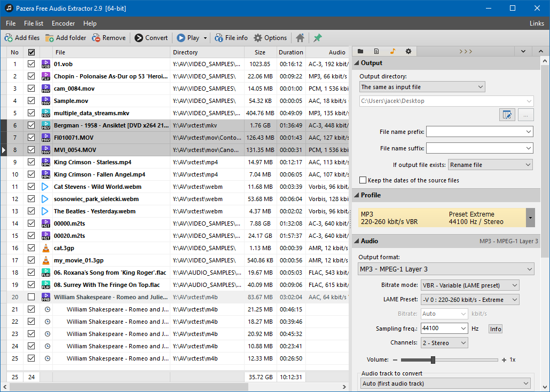This screenshot has height=392, width=550.
Task: Click the M4B icon of row 20
Action: 46,297
